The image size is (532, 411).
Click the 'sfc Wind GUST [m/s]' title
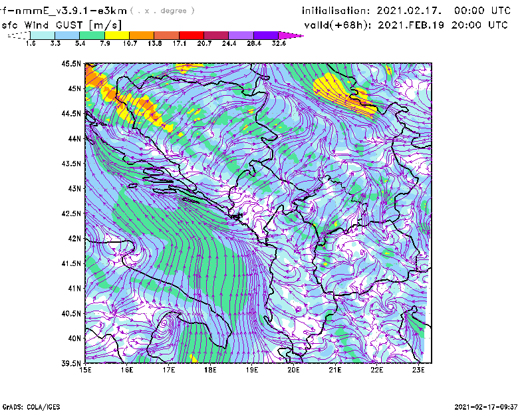tap(62, 25)
